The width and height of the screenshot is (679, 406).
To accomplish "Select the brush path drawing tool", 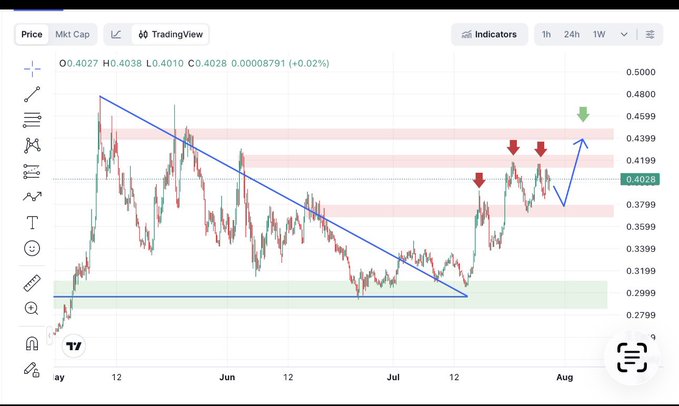I will point(32,197).
